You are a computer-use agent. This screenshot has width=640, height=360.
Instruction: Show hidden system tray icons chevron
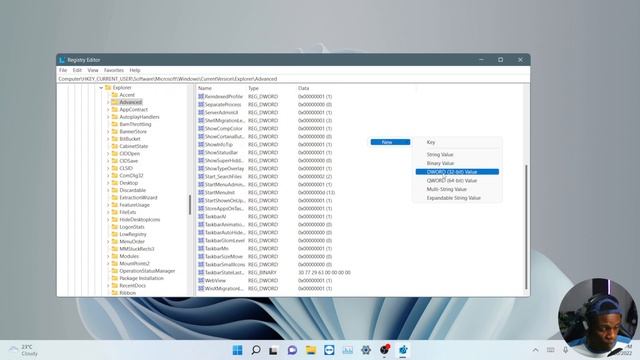coord(535,350)
